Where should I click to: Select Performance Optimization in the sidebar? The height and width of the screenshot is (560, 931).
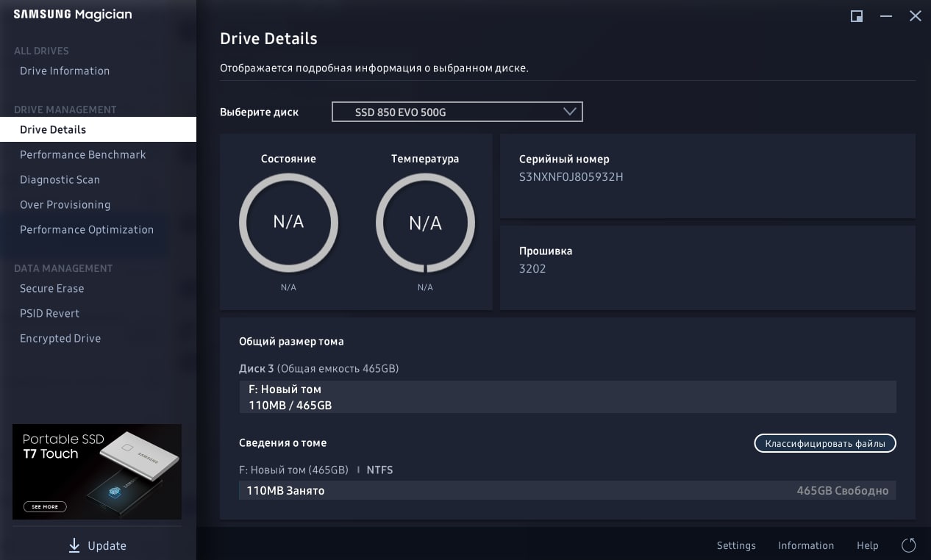click(x=87, y=229)
